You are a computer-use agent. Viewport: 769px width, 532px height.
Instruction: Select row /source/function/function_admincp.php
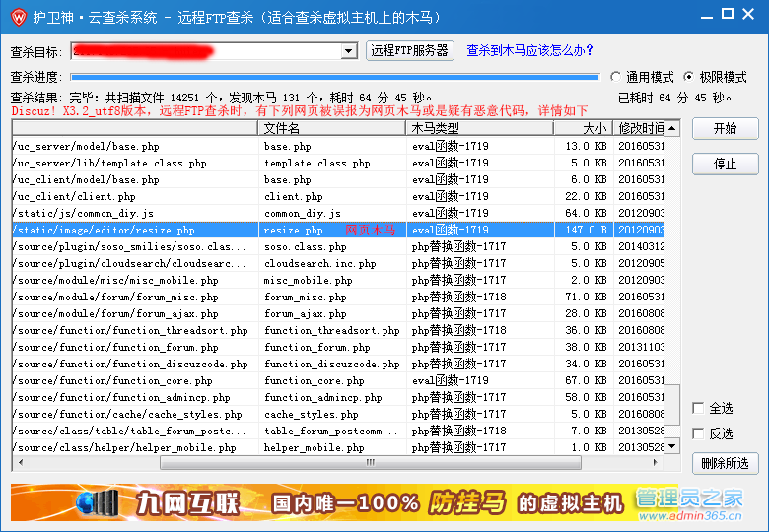pyautogui.click(x=338, y=397)
